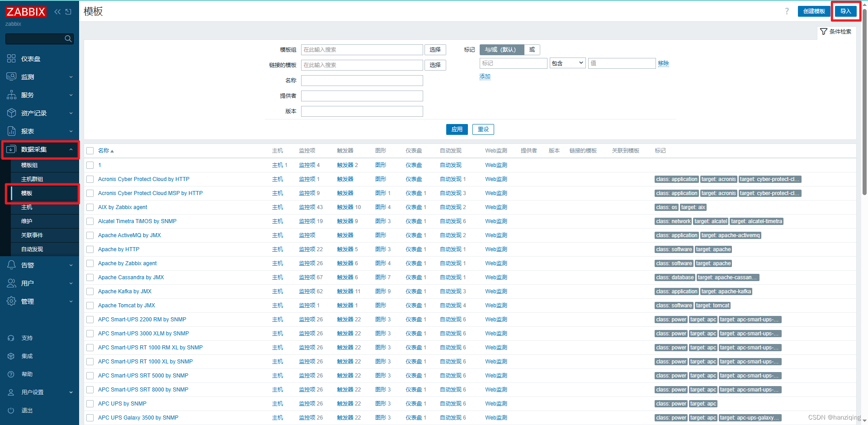Click the 创建模板 button
This screenshot has width=868, height=425.
click(814, 11)
